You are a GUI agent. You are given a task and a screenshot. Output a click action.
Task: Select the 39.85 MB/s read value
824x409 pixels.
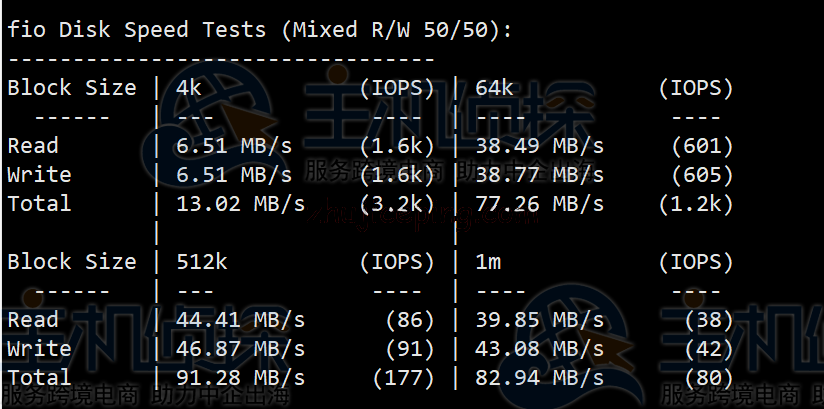pos(540,320)
